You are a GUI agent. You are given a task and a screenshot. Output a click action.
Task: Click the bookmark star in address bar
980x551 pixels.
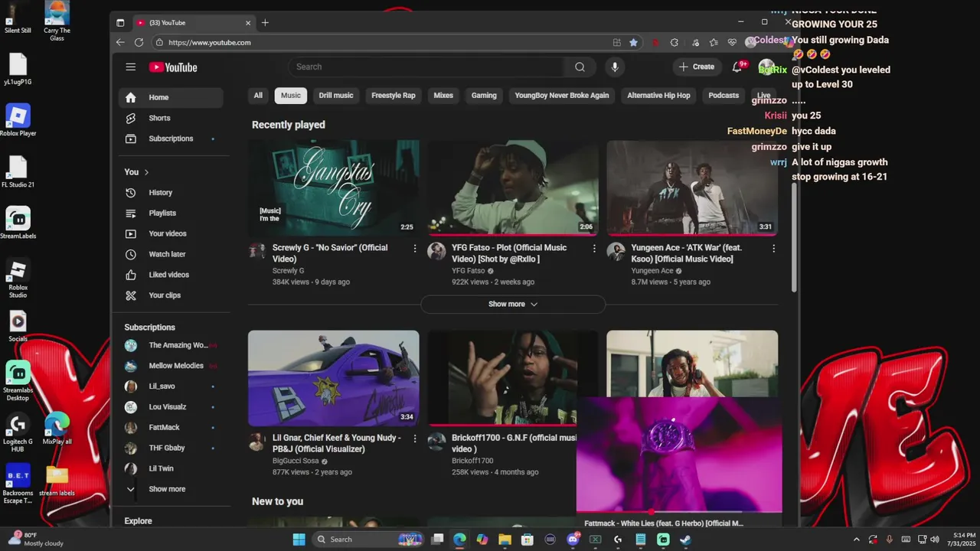[x=633, y=43]
